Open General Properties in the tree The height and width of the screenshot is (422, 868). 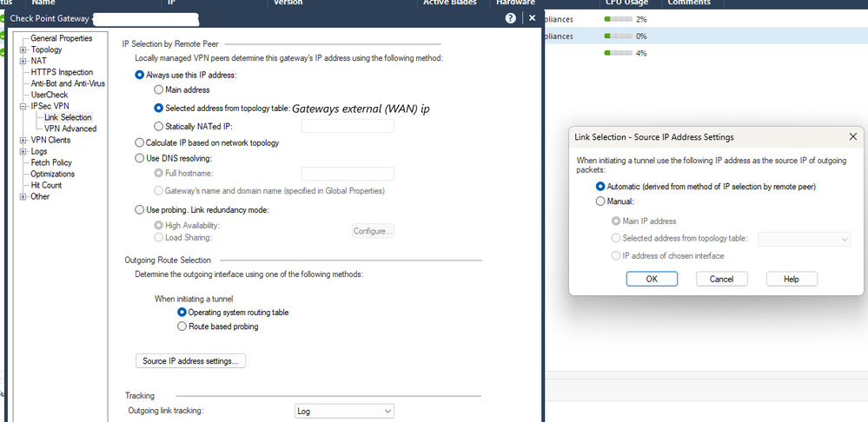point(61,38)
